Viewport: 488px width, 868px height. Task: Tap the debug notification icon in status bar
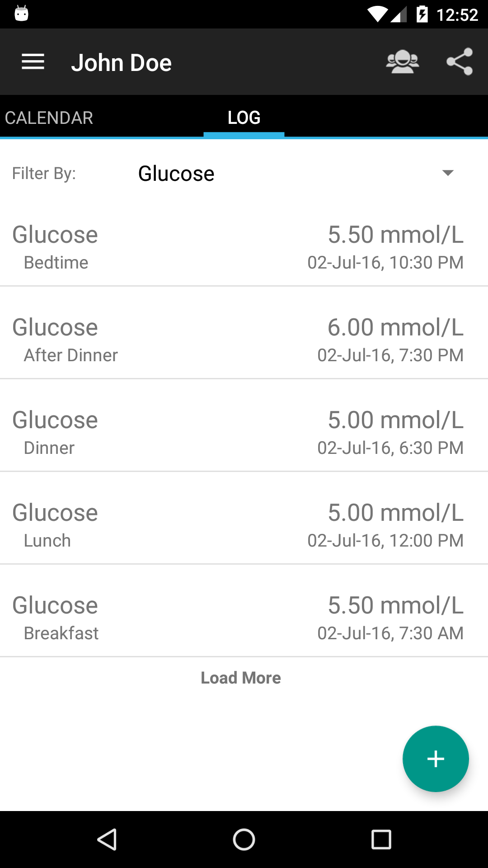coord(21,14)
